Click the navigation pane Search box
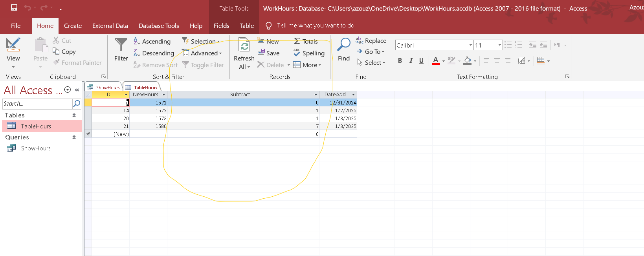The width and height of the screenshot is (644, 256). [x=37, y=104]
